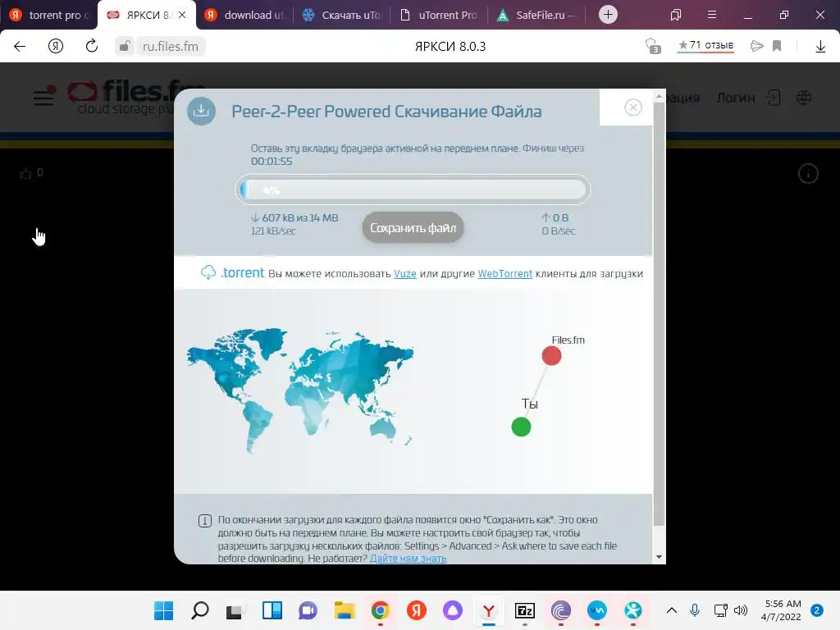Open the info circle icon on the page

tap(808, 174)
